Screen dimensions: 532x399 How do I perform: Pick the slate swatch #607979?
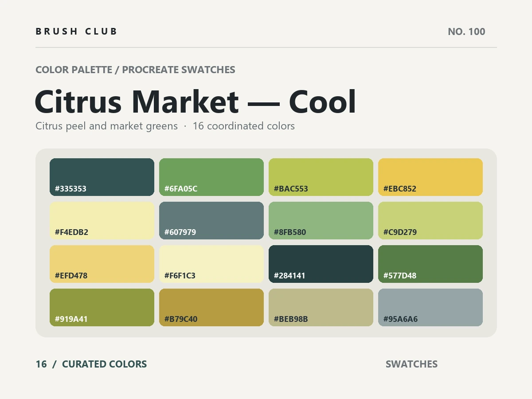(x=211, y=221)
